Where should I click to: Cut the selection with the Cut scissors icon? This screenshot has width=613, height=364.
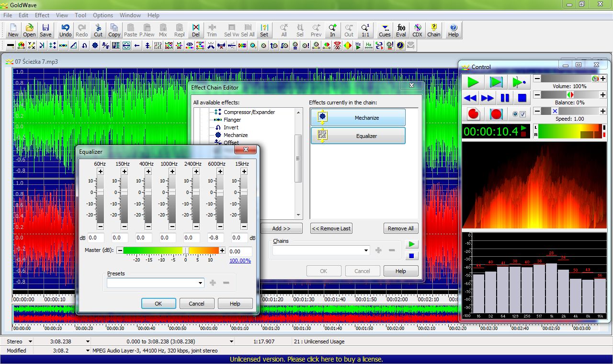[98, 30]
